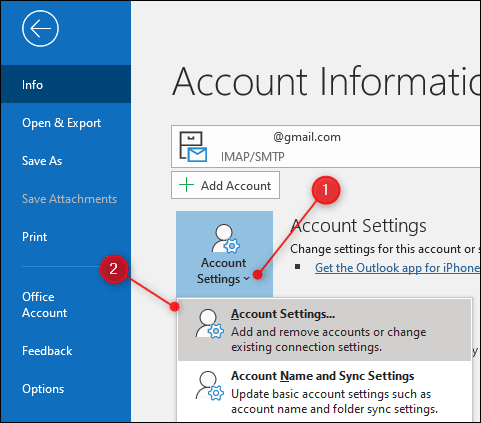Click the red numbered marker 2
Image resolution: width=481 pixels, height=423 pixels.
click(114, 269)
